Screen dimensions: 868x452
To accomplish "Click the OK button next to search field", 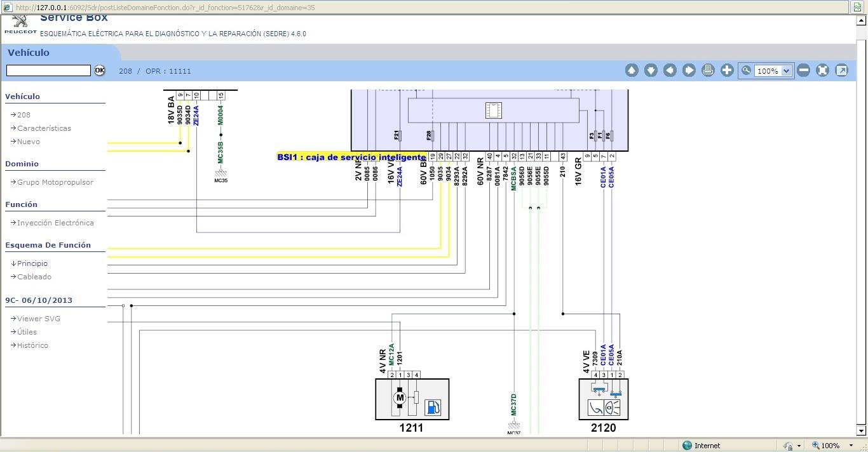I will point(100,70).
